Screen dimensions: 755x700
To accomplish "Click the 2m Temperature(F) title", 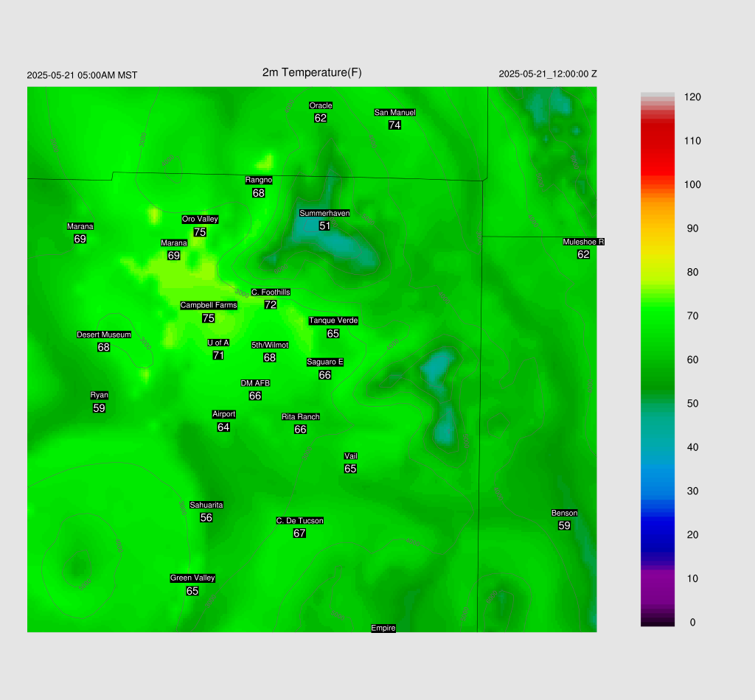I will coord(312,73).
